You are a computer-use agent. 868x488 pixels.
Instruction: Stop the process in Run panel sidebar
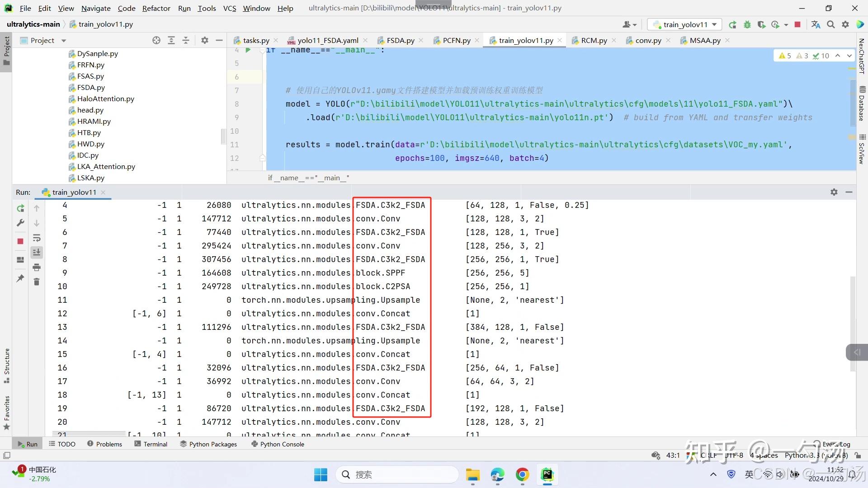click(x=20, y=241)
